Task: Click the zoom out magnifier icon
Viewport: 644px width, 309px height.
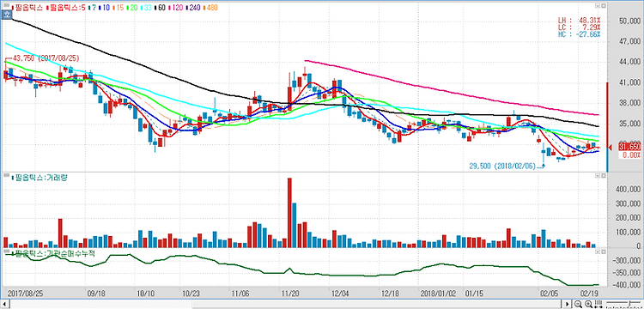Action: pos(578,304)
